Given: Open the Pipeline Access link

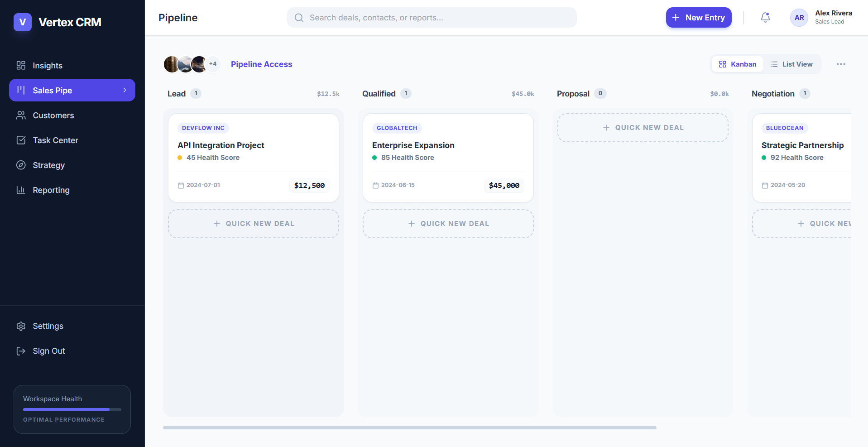Looking at the screenshot, I should tap(261, 64).
